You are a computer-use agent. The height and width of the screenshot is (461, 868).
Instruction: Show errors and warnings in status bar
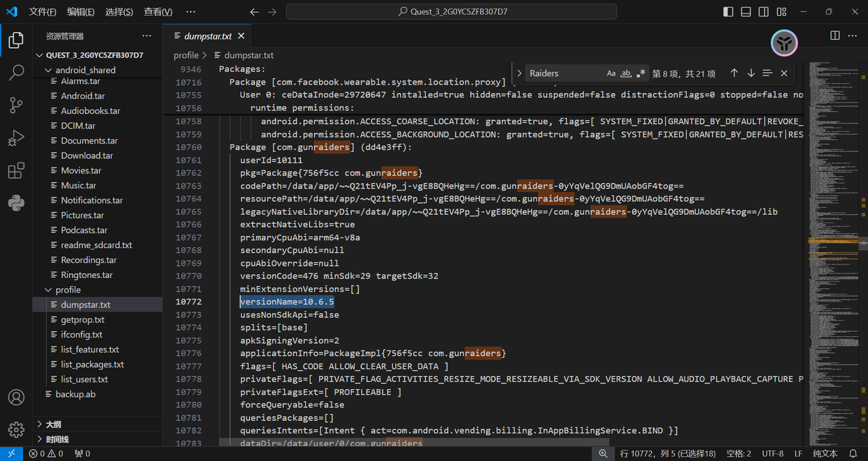point(46,454)
